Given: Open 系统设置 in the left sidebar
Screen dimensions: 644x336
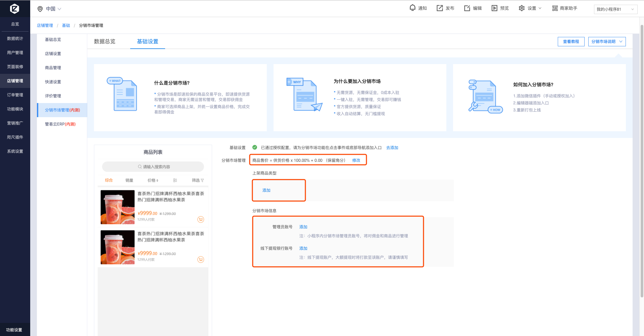Looking at the screenshot, I should (15, 151).
